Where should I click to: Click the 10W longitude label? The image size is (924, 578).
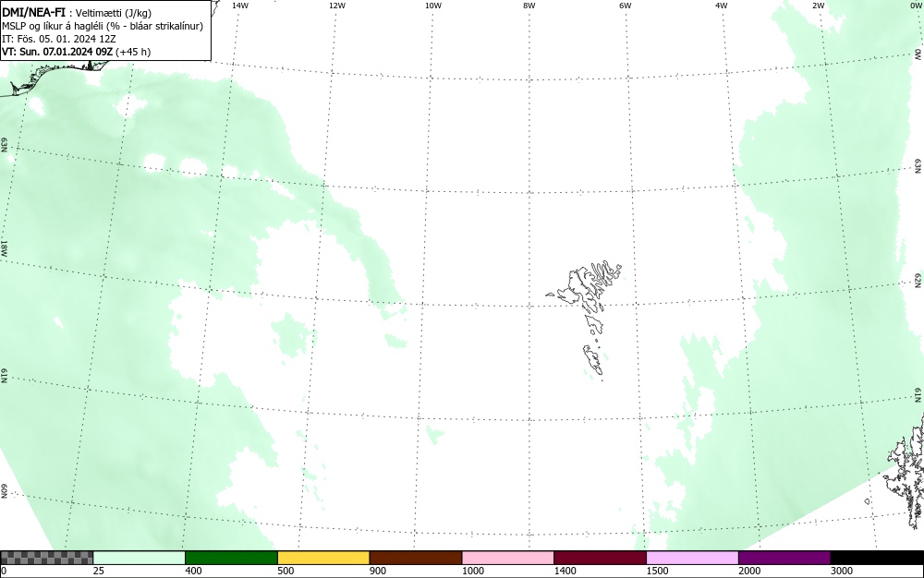tap(433, 6)
